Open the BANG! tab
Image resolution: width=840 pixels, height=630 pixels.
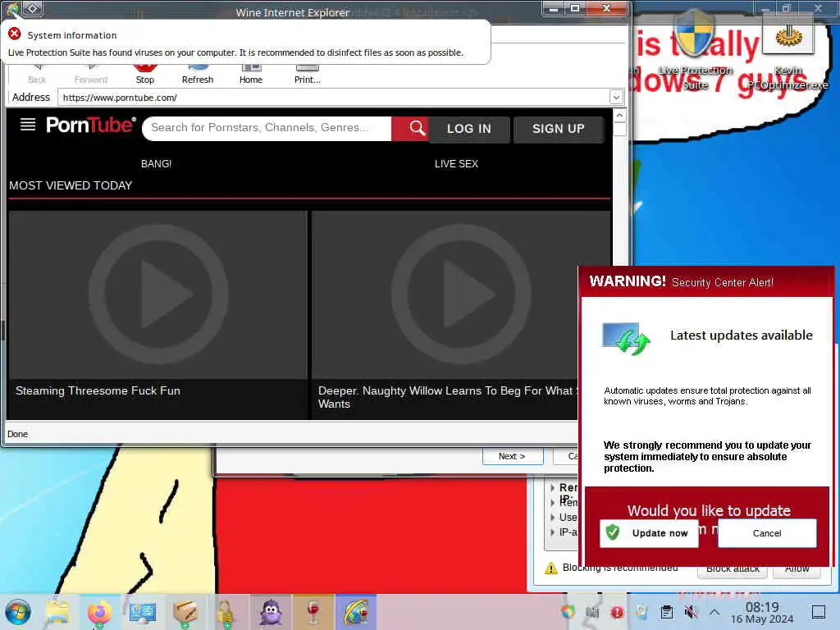pyautogui.click(x=156, y=164)
